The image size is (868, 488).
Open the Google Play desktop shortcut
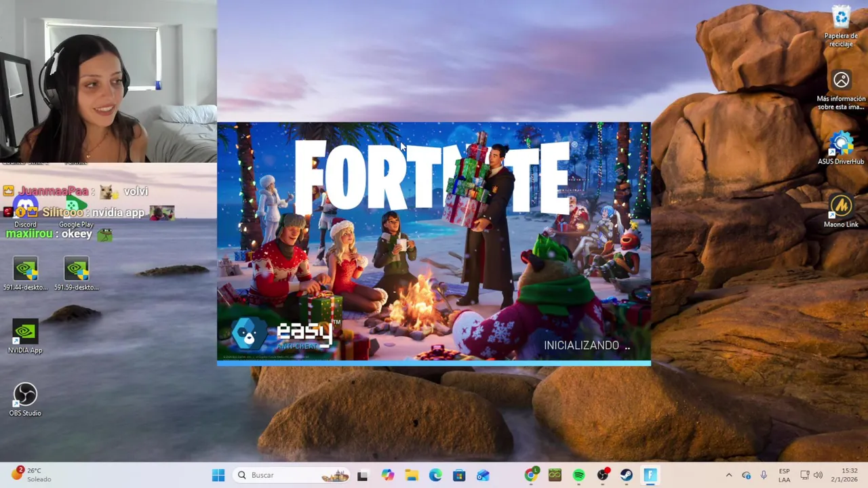coord(76,212)
